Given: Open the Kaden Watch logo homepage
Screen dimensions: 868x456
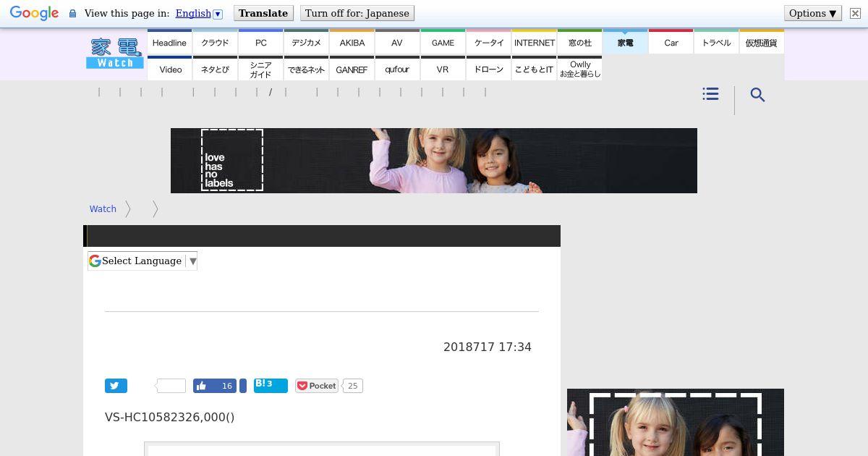Looking at the screenshot, I should pyautogui.click(x=115, y=54).
